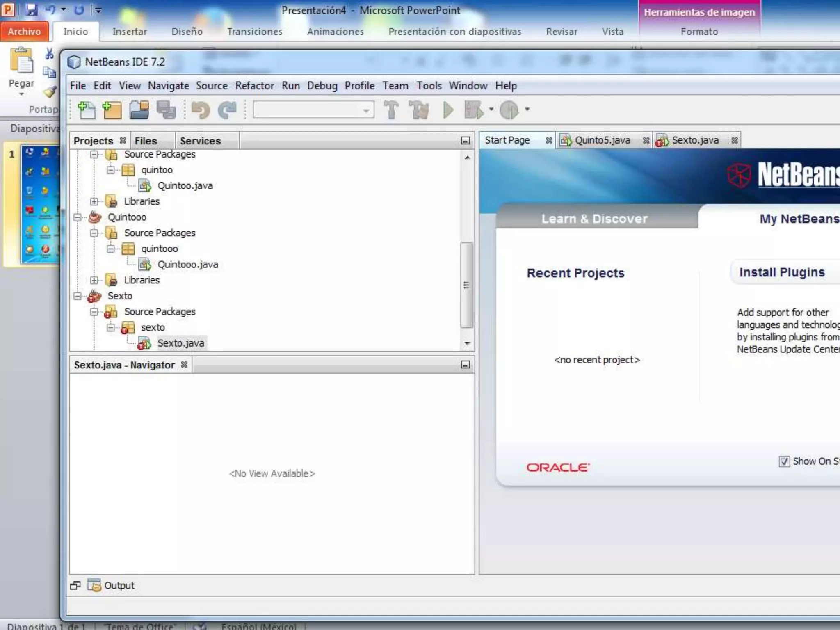Viewport: 840px width, 630px height.
Task: Click the New File toolbar icon
Action: [x=86, y=110]
